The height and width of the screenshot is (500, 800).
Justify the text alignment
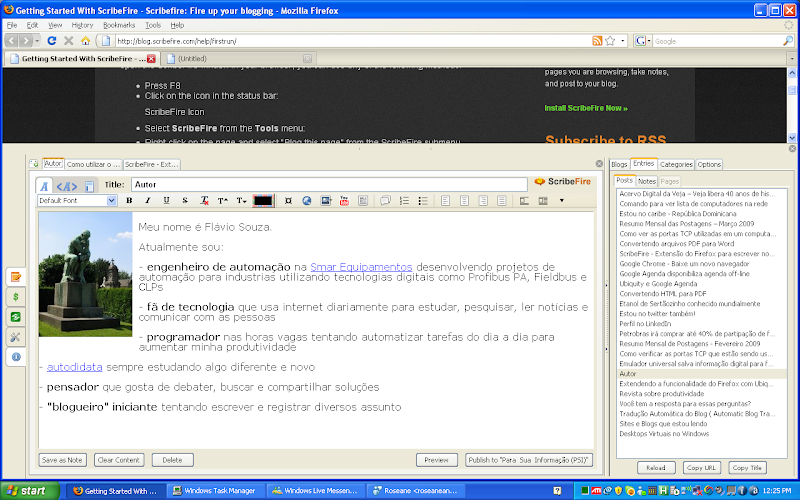click(x=502, y=201)
